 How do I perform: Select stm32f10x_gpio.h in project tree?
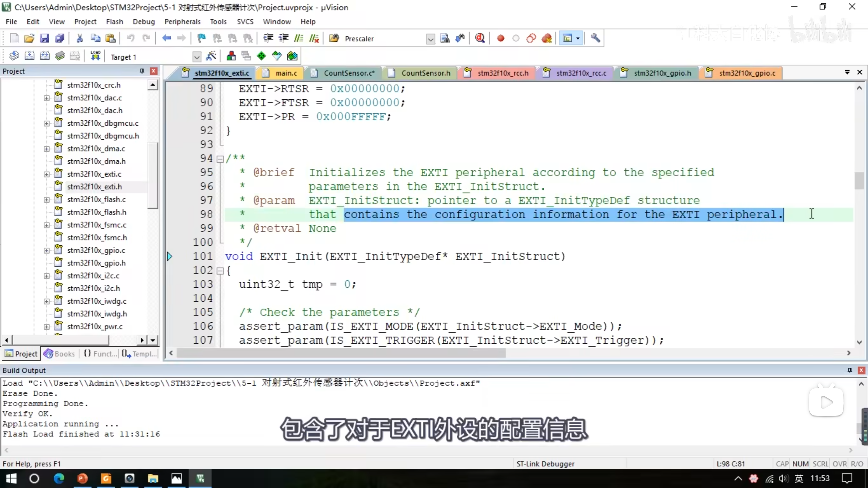[96, 263]
